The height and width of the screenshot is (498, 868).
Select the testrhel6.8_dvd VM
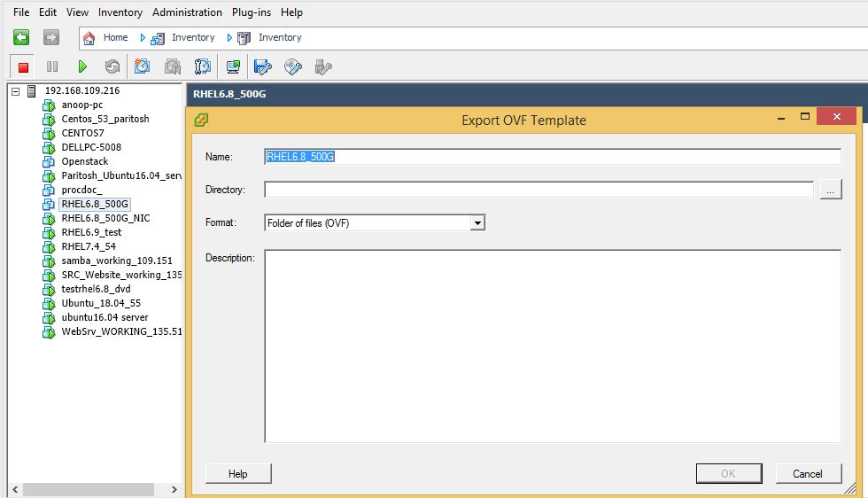coord(96,289)
